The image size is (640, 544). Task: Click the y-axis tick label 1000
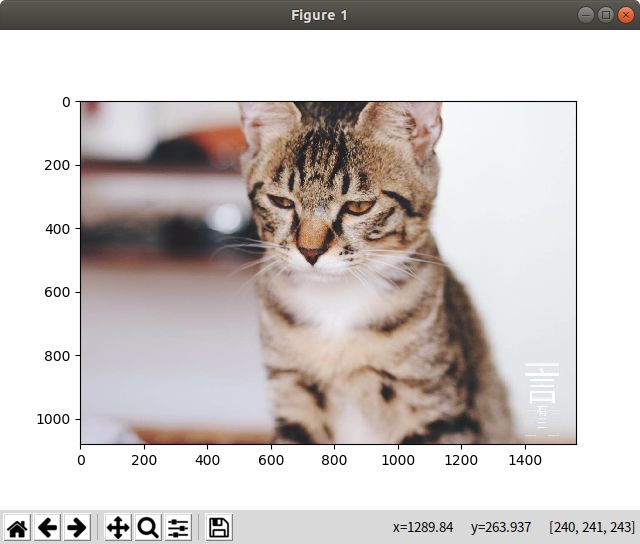tap(53, 419)
